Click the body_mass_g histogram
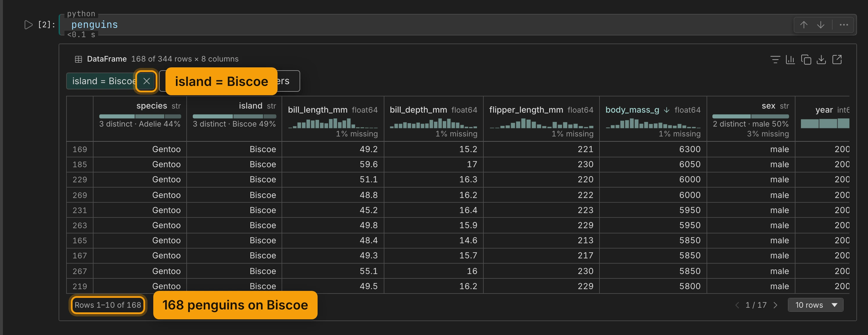Viewport: 868px width, 335px height. (x=653, y=123)
